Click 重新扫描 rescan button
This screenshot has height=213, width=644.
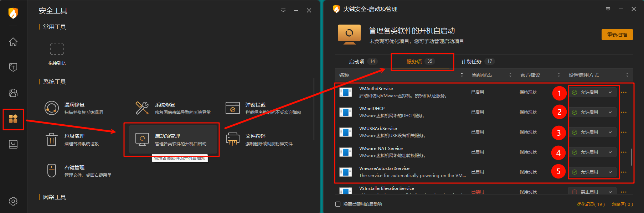[x=617, y=35]
